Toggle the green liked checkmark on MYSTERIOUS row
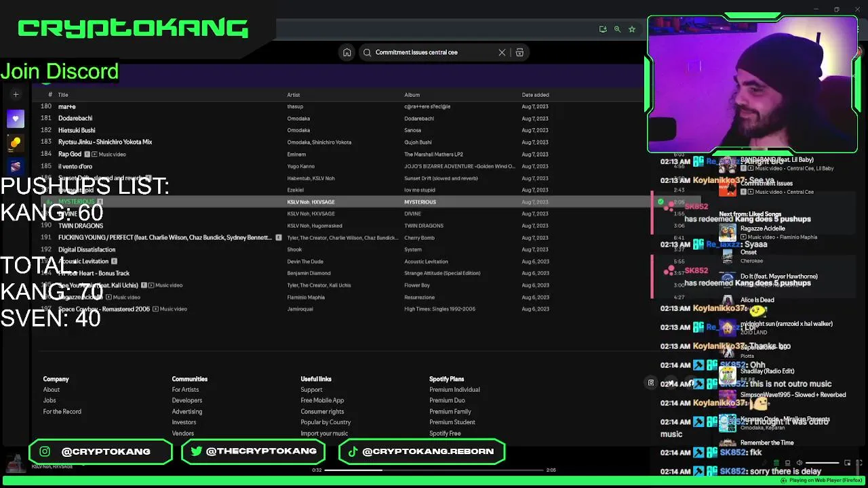The image size is (868, 488). 660,202
